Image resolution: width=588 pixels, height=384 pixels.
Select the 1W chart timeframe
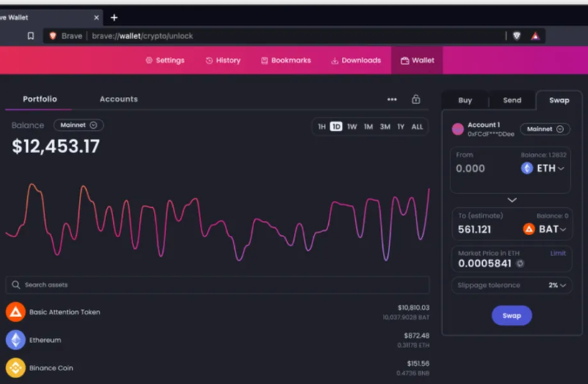coord(352,127)
